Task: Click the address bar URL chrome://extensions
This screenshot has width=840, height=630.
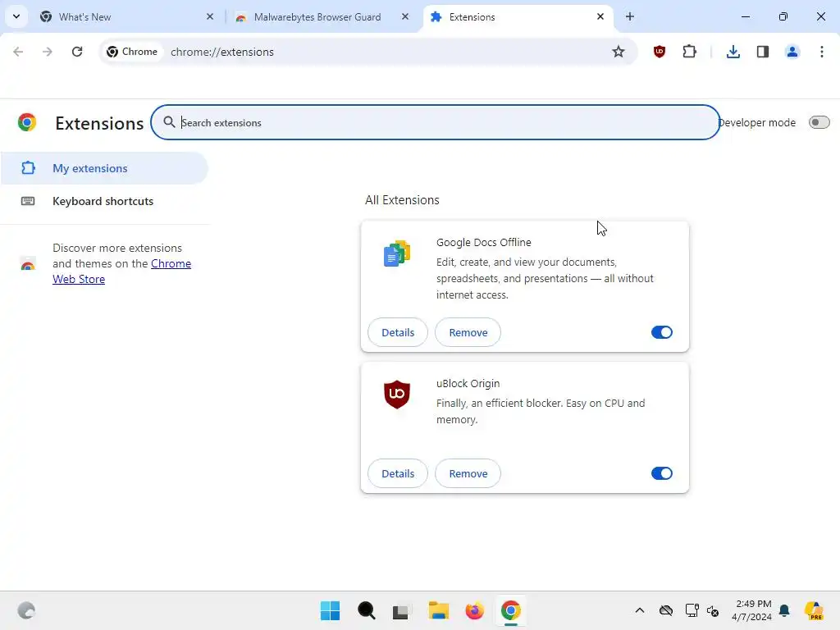Action: click(x=221, y=52)
